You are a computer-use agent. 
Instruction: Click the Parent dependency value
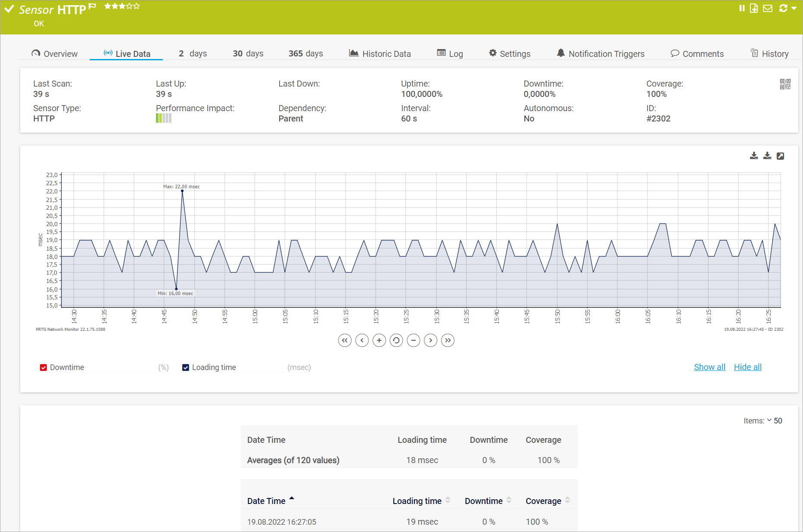(291, 118)
